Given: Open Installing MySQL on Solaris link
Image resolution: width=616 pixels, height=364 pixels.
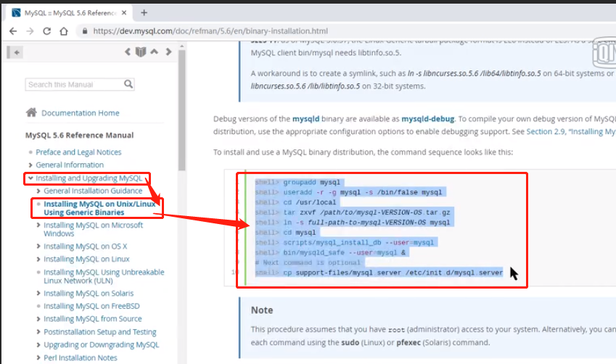Looking at the screenshot, I should pos(89,294).
